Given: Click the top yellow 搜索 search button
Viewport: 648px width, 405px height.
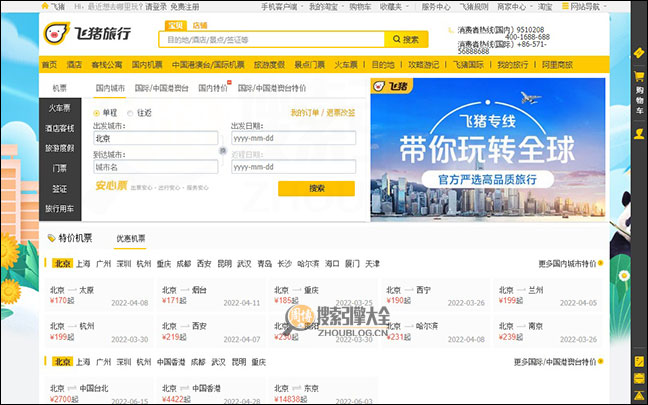Looking at the screenshot, I should coord(406,40).
